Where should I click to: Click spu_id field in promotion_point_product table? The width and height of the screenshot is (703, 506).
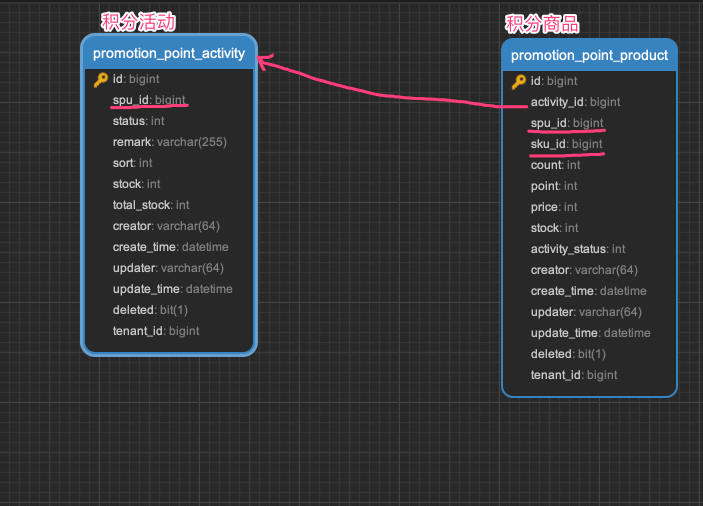[566, 123]
